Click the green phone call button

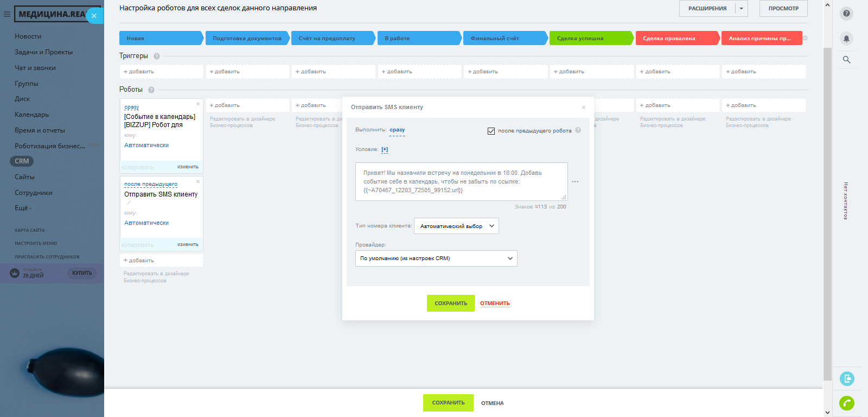(846, 403)
